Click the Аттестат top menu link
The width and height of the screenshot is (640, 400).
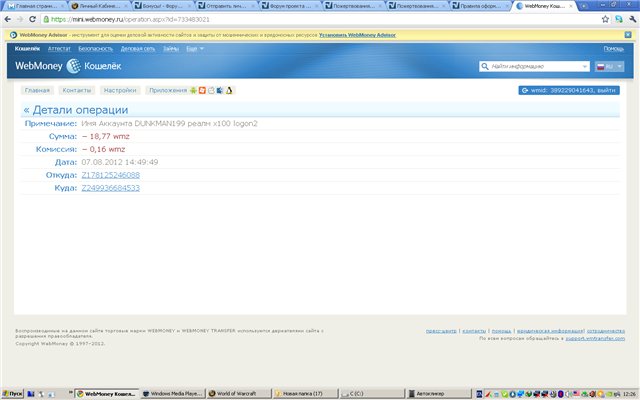click(x=58, y=48)
